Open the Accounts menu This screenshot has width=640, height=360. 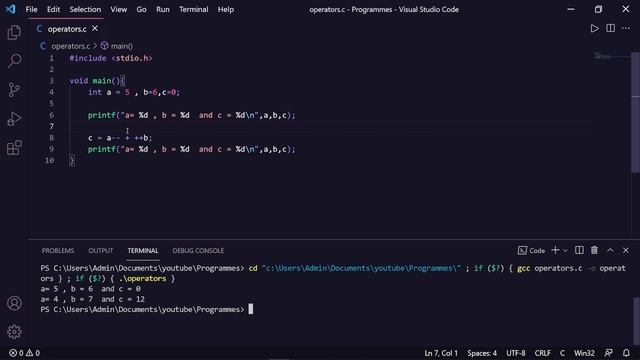(x=14, y=303)
